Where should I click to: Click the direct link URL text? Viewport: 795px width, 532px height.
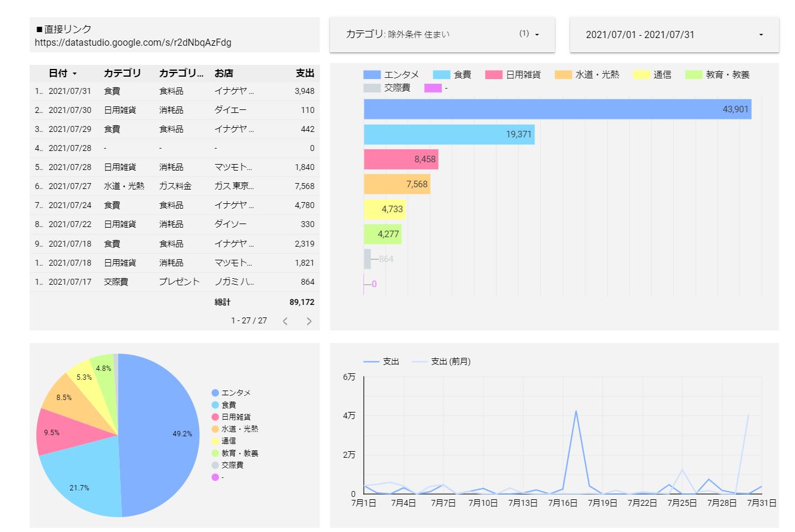pos(133,42)
